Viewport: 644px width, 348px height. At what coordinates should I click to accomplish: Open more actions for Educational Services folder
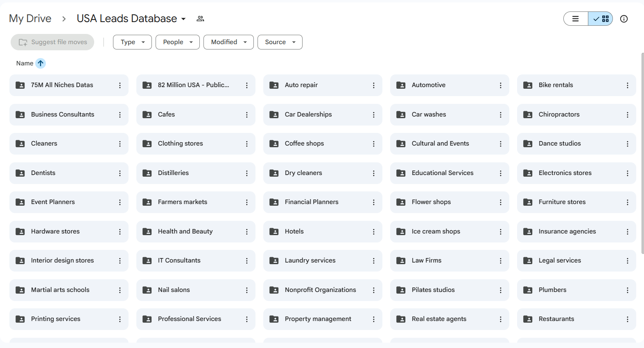(x=501, y=173)
